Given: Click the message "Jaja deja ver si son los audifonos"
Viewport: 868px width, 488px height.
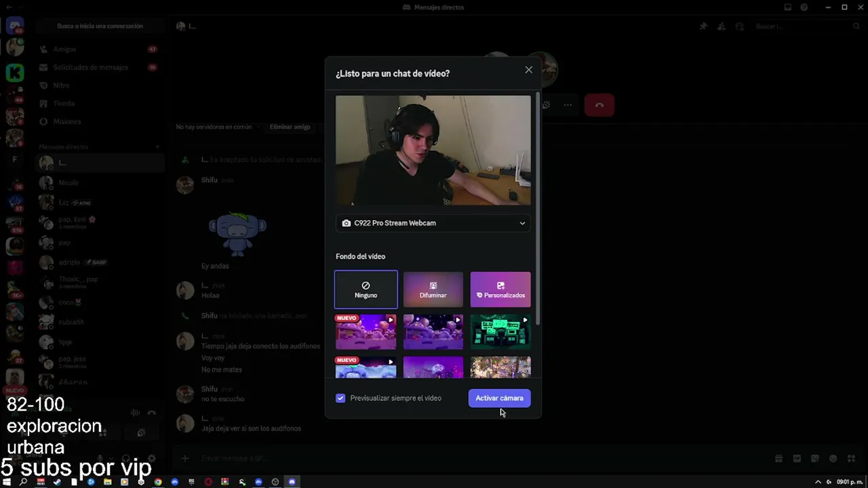Looking at the screenshot, I should 251,428.
